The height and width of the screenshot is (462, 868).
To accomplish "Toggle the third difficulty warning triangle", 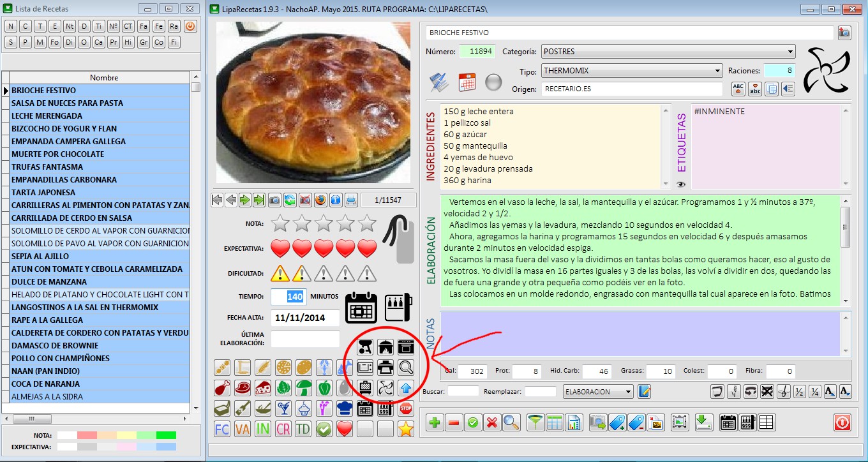I will tap(324, 273).
